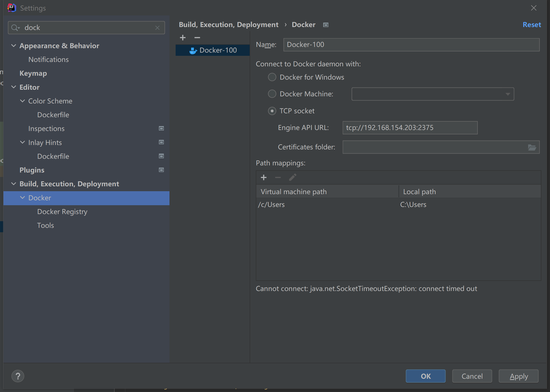Click the certificates folder browse icon
550x392 pixels.
(x=532, y=147)
